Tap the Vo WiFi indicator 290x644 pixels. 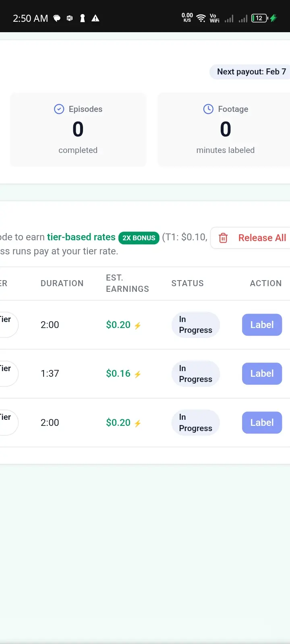pyautogui.click(x=214, y=18)
